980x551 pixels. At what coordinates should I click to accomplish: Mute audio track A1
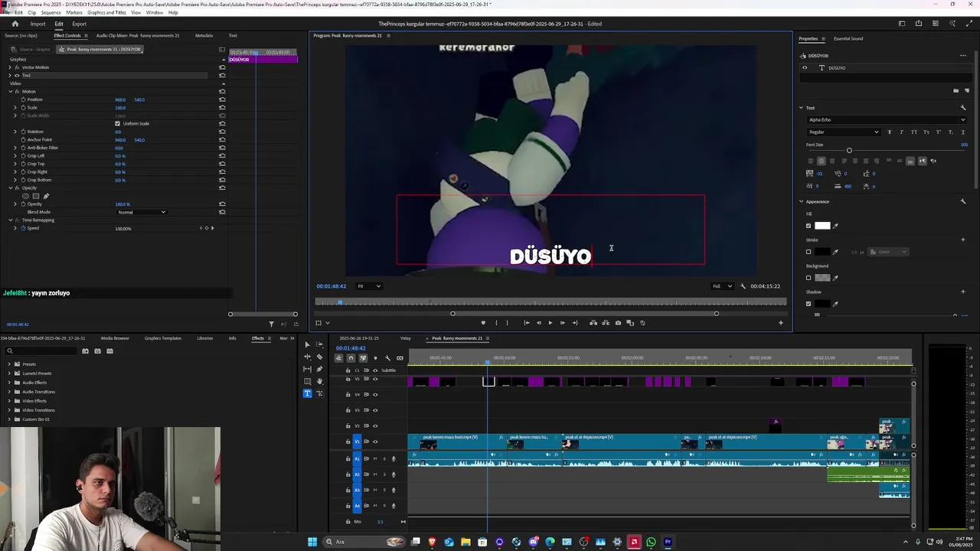(375, 458)
